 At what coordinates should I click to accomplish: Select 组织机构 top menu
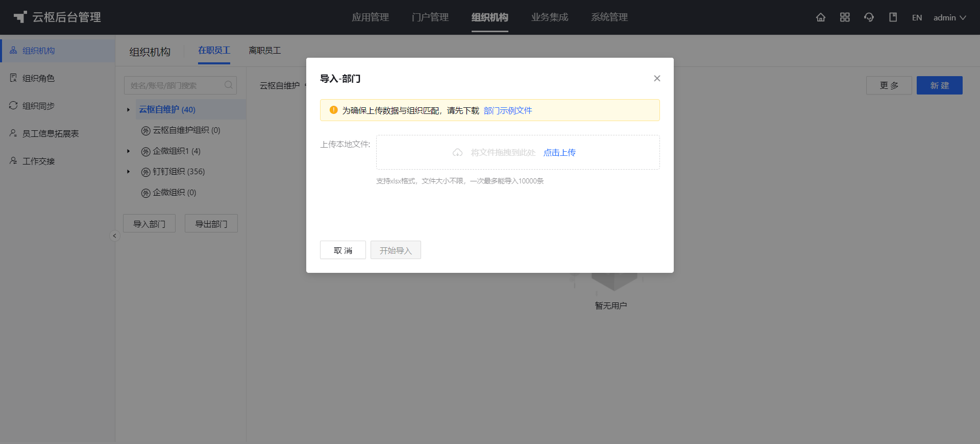click(x=490, y=17)
